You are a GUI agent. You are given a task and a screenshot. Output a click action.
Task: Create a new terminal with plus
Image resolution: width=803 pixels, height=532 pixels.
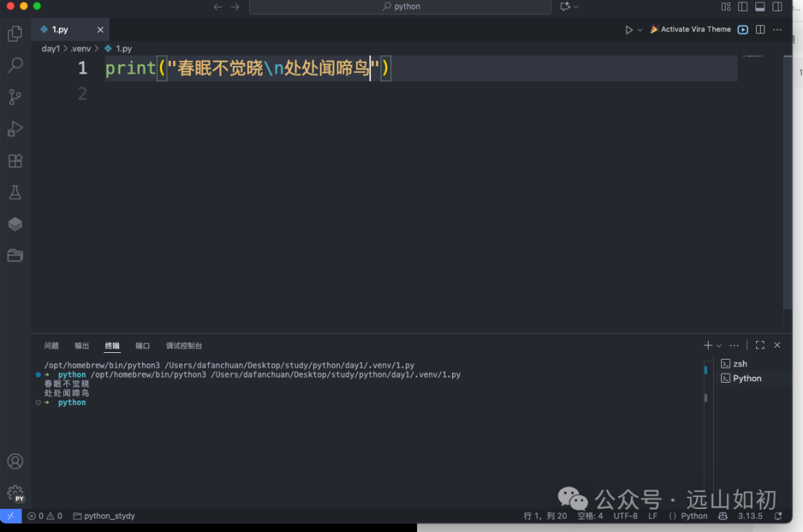click(708, 346)
